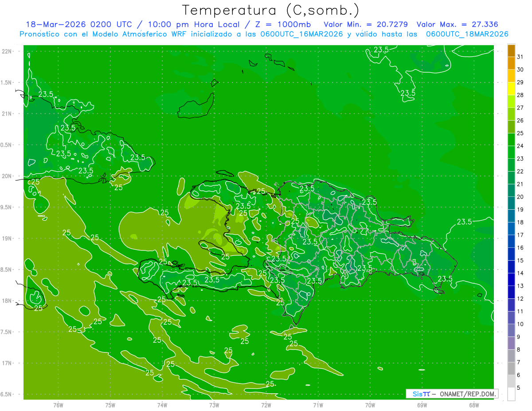Click the colorbar label 31
532x411 pixels.
(x=520, y=57)
